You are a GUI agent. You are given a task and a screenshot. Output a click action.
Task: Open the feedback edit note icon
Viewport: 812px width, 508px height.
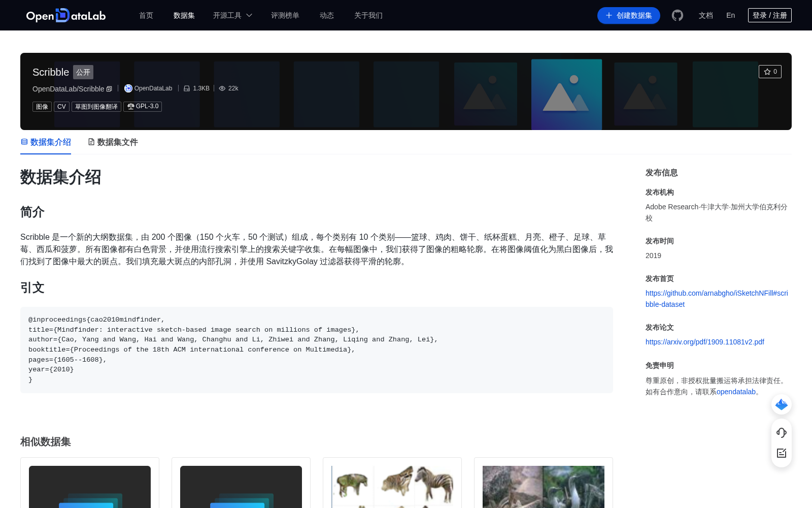pyautogui.click(x=782, y=453)
